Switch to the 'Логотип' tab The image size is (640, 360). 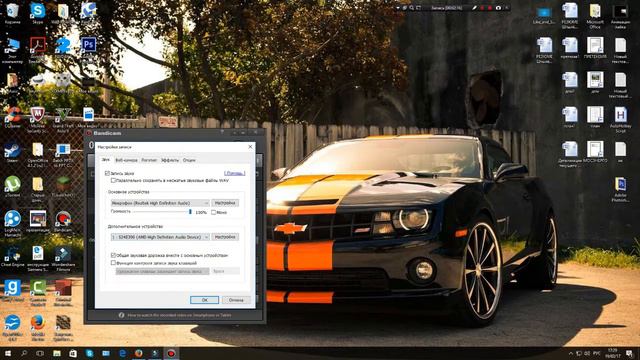click(x=149, y=160)
